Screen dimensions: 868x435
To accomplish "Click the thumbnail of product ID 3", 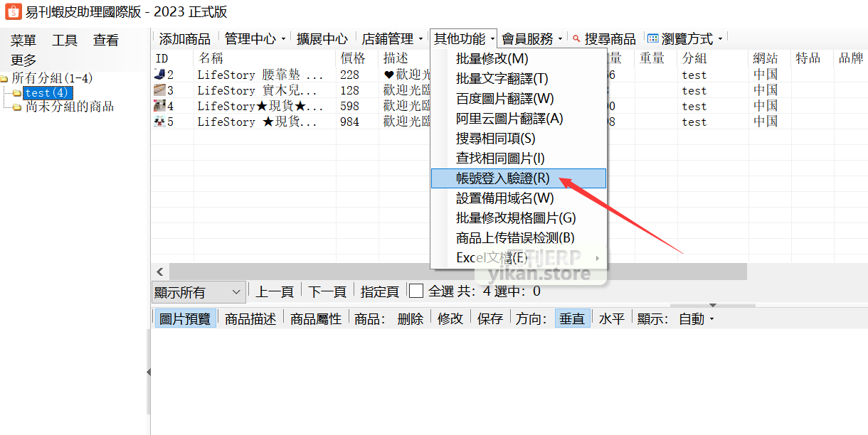I will coord(160,90).
